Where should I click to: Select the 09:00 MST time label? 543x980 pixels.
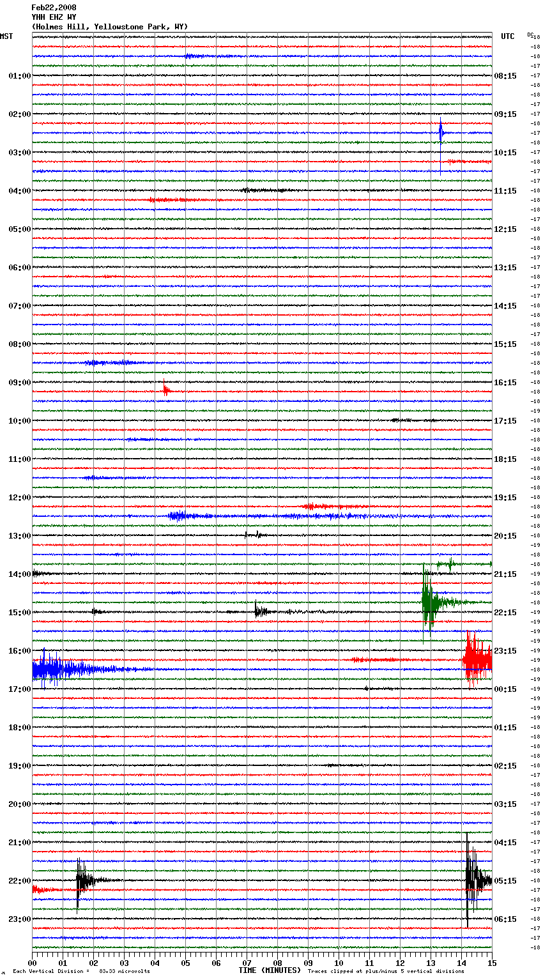tap(19, 383)
